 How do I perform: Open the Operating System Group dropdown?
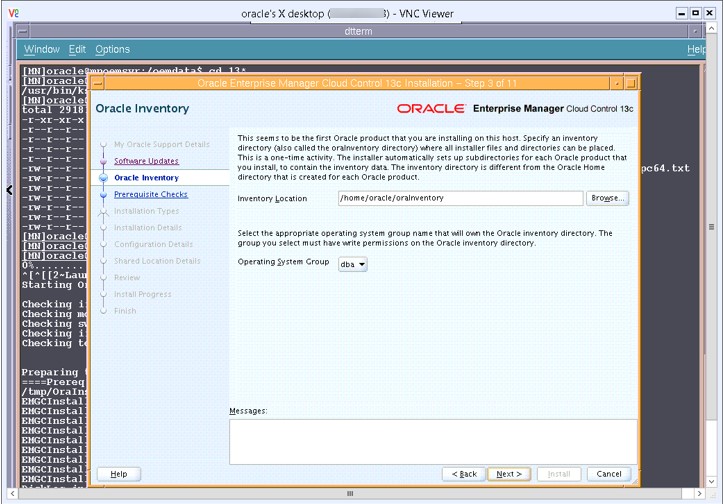353,264
